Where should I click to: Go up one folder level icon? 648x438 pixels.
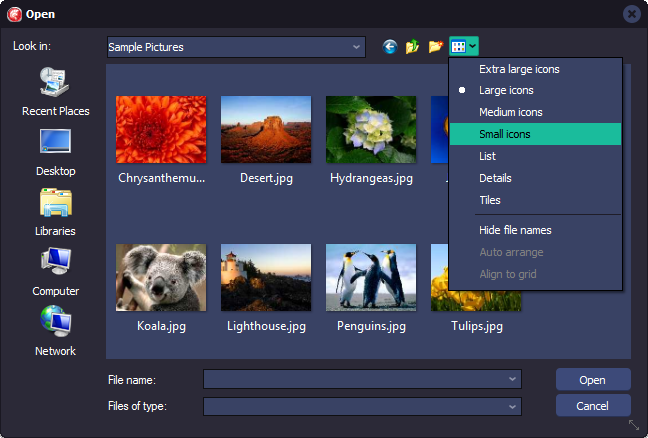(x=412, y=47)
